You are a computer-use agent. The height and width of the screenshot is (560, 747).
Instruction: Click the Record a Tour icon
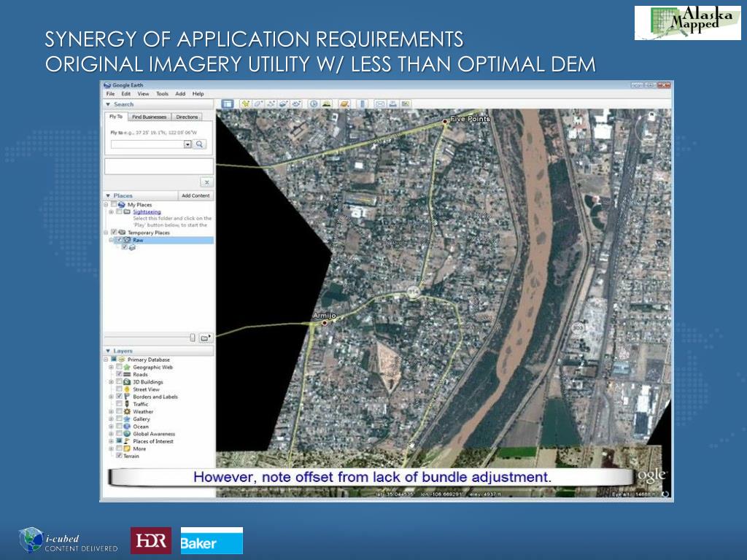pyautogui.click(x=296, y=104)
